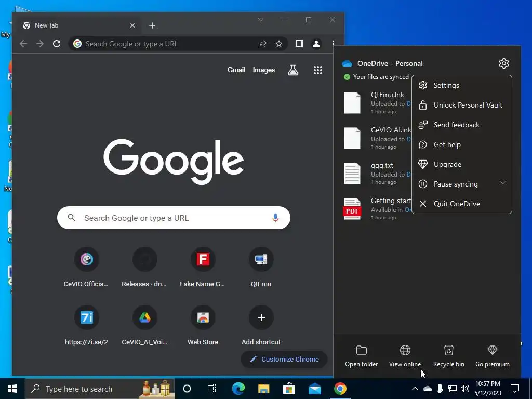Open QtEmu shortcut tile
The image size is (532, 399).
tap(261, 268)
